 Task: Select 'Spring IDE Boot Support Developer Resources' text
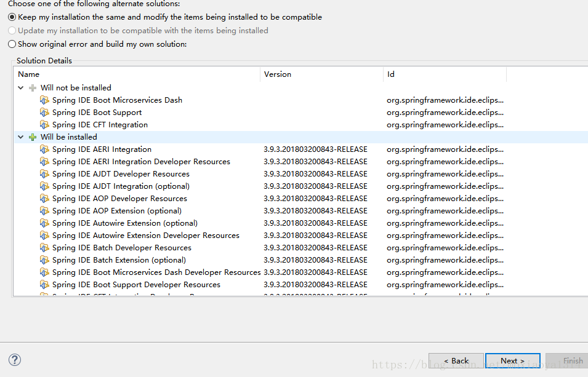(x=136, y=285)
